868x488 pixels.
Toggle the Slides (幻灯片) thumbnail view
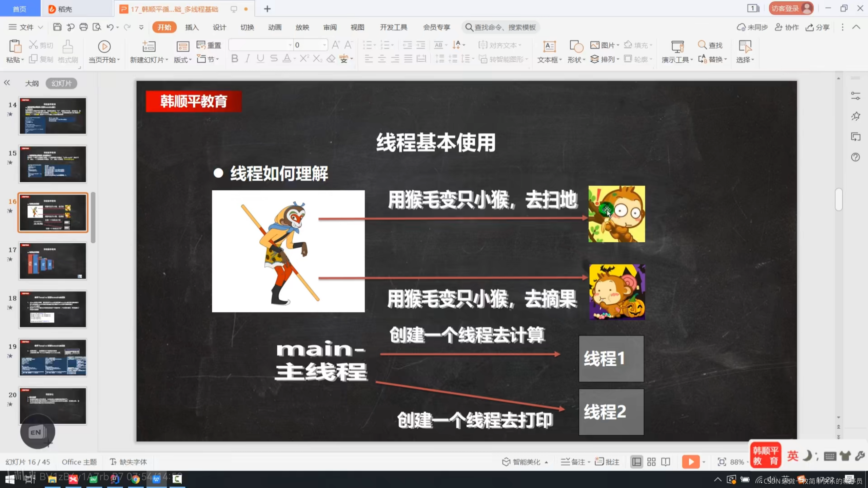(61, 83)
